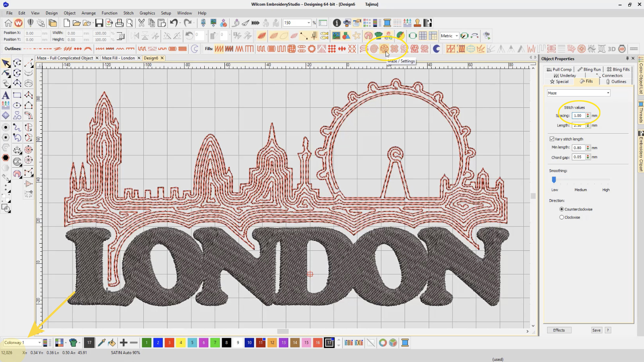Click the Undo arrow icon

point(174,23)
